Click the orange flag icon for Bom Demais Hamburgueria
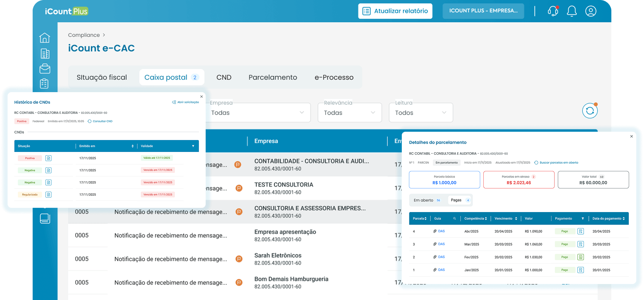Image resolution: width=644 pixels, height=300 pixels. click(239, 282)
